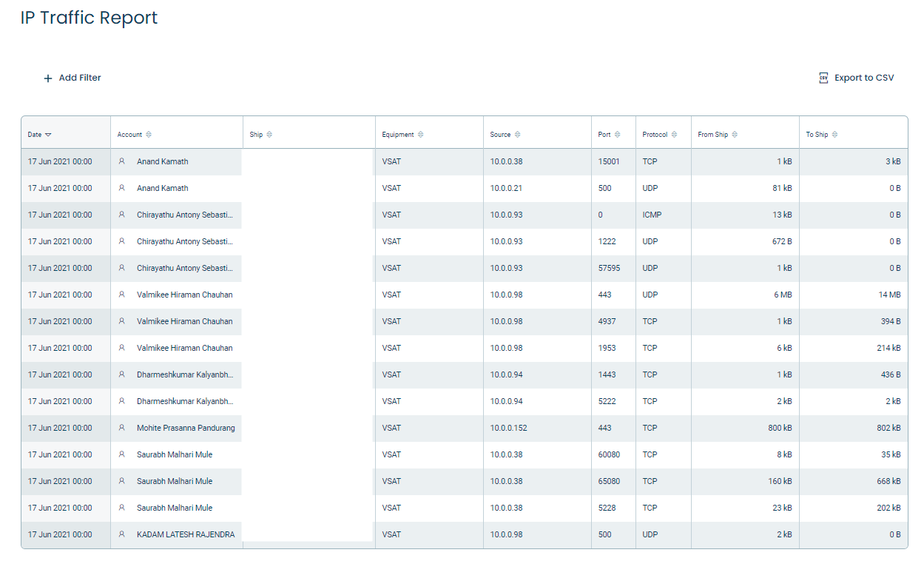Click user icon in Chirayathu row with ICMP protocol
The image size is (924, 561).
pos(122,215)
